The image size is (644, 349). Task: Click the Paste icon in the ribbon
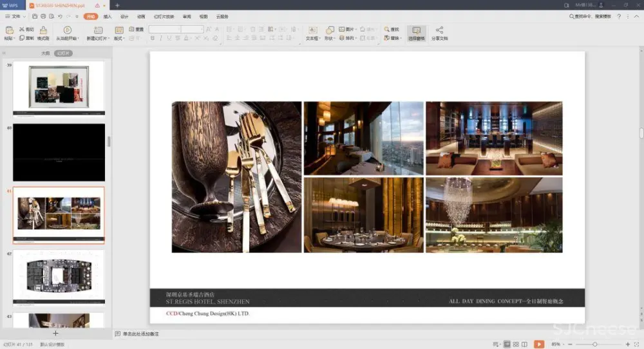pyautogui.click(x=9, y=30)
